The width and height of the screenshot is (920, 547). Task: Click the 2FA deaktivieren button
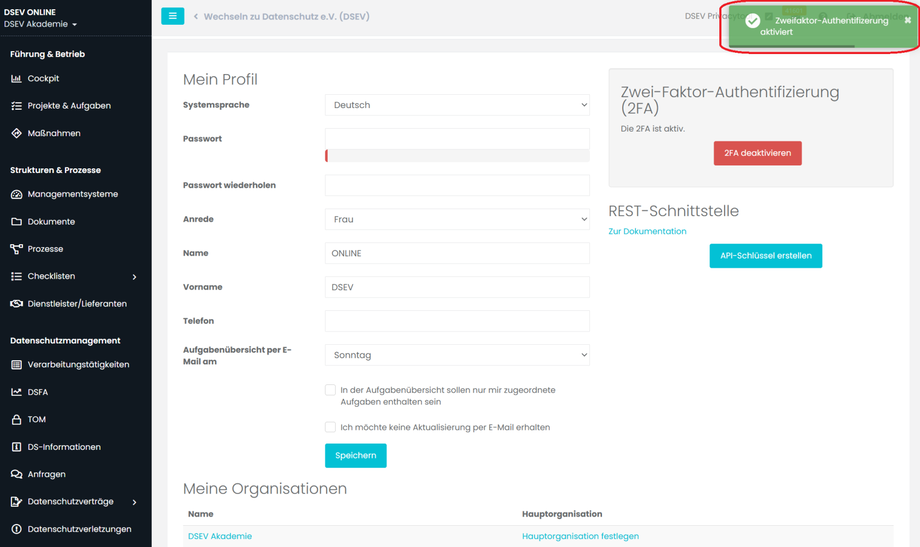pyautogui.click(x=757, y=153)
